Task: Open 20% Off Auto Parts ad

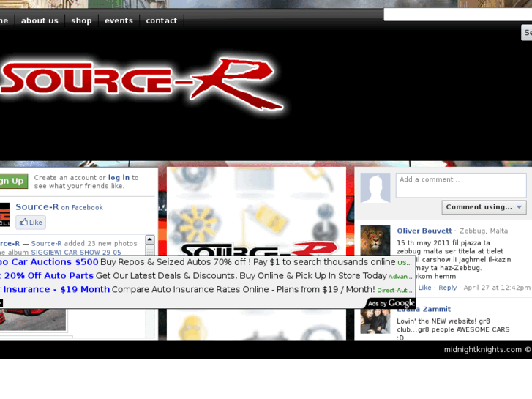Action: click(47, 276)
